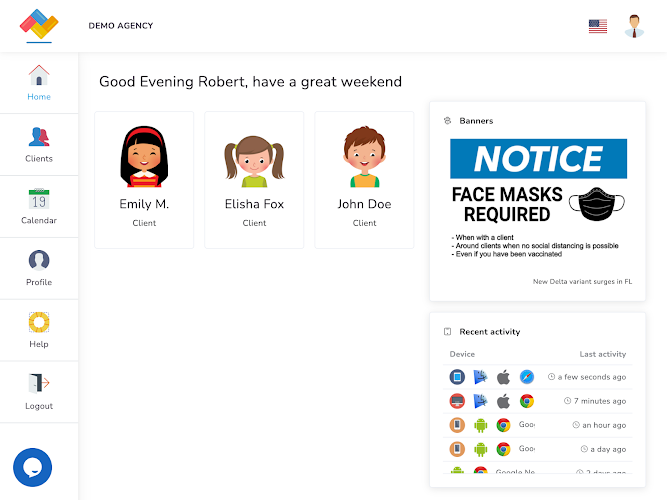
Task: Click the US flag language selector
Action: [x=598, y=26]
